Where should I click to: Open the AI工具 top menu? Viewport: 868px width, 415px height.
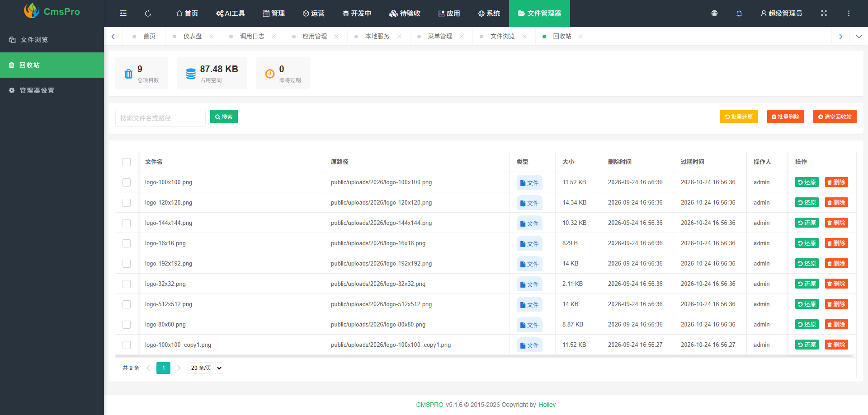pos(231,14)
